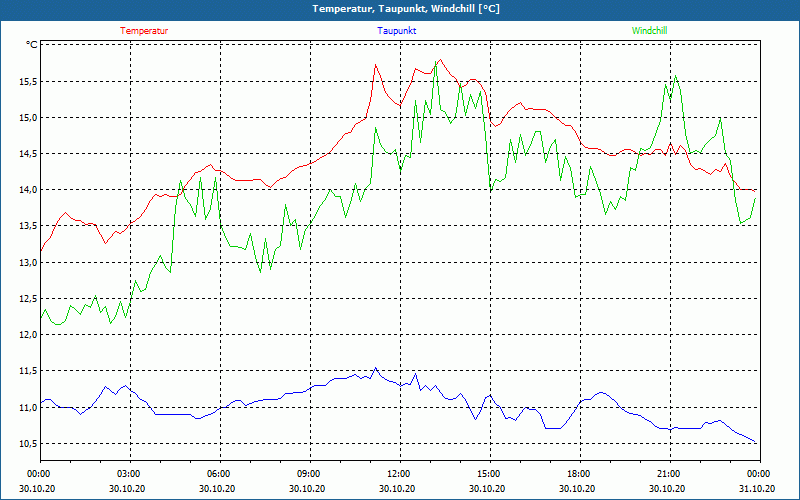Image resolution: width=800 pixels, height=500 pixels.
Task: Click the 13,5 y-axis value
Action: click(29, 226)
